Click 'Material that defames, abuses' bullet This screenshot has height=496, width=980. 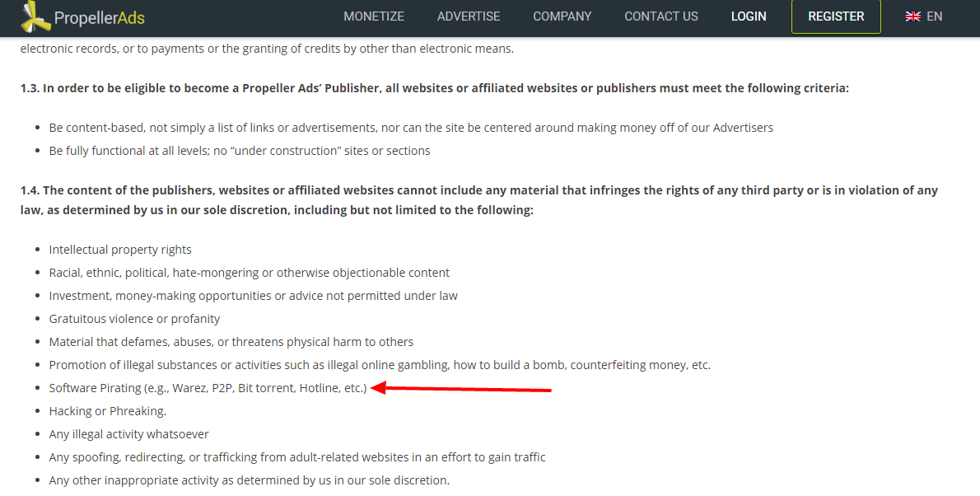[231, 342]
